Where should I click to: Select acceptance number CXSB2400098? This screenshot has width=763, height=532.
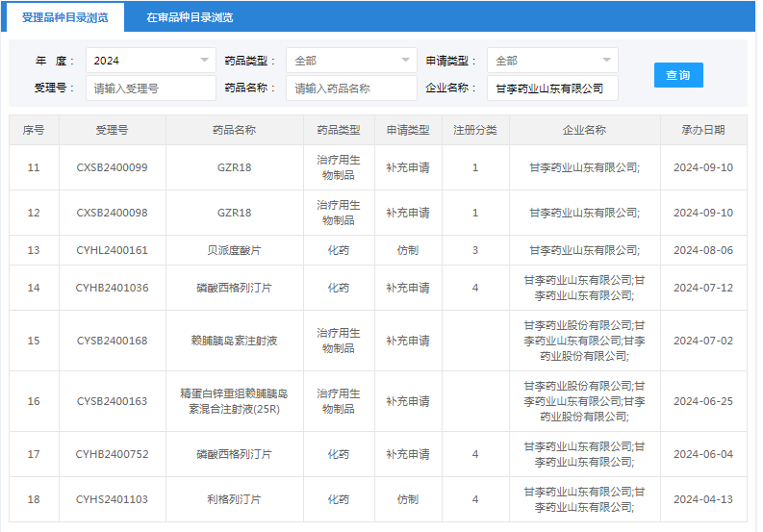tap(112, 213)
